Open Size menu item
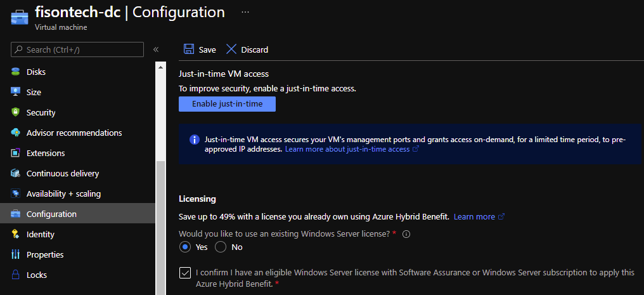Viewport: 644px width, 295px height. tap(77, 92)
